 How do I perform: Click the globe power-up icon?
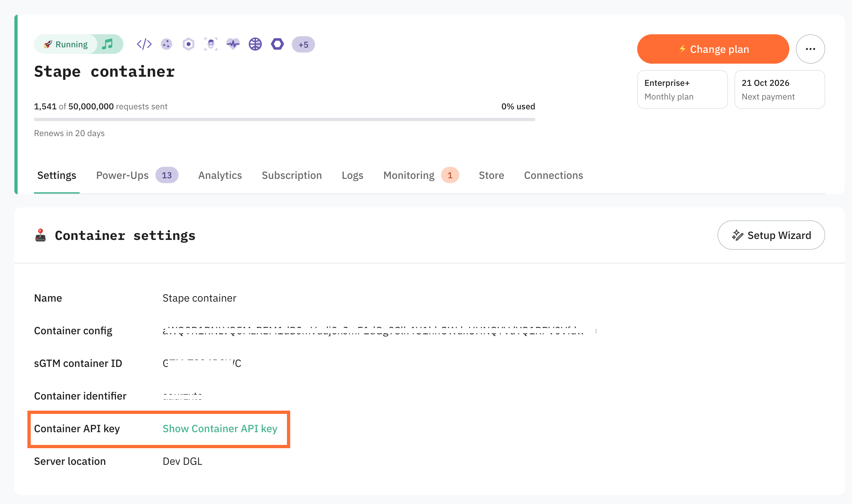(255, 44)
